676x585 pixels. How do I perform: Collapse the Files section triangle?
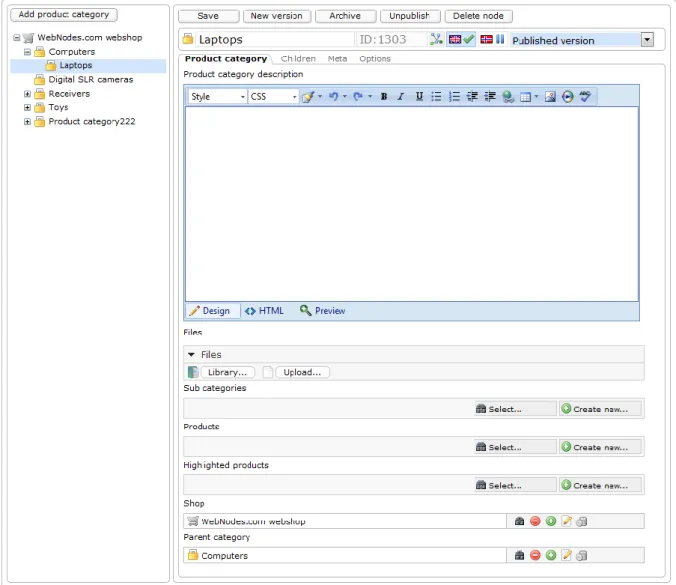tap(191, 354)
